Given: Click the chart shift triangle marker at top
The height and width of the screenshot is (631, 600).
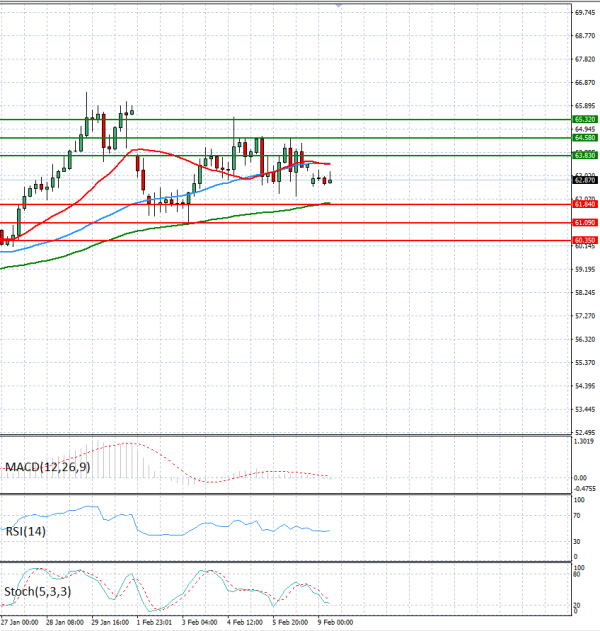Looking at the screenshot, I should tap(339, 6).
